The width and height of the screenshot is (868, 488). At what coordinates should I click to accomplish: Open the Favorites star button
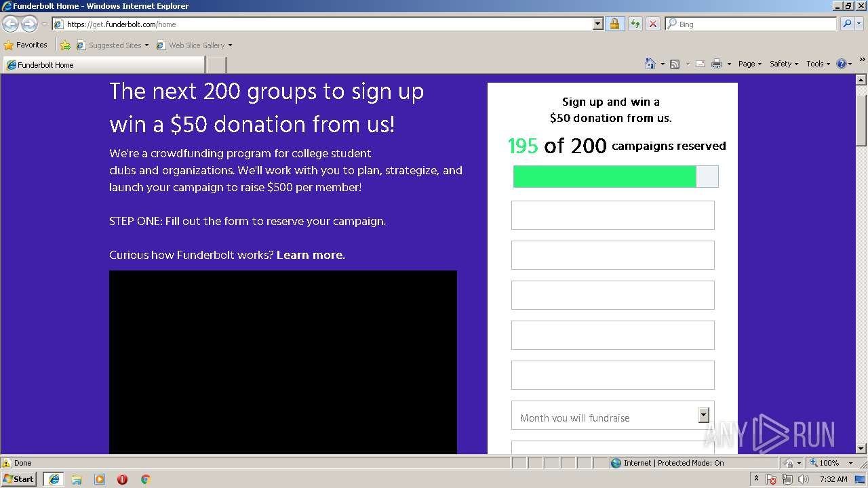[x=25, y=45]
